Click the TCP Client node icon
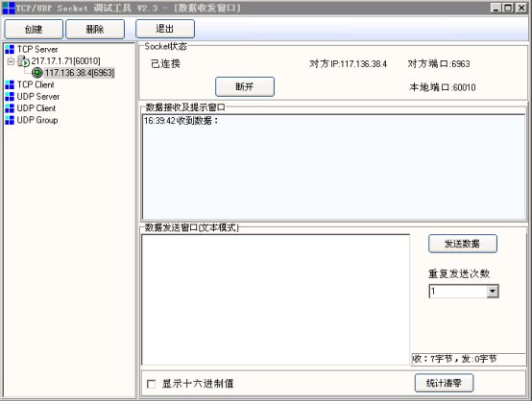Viewport: 532px width, 401px height. 10,84
